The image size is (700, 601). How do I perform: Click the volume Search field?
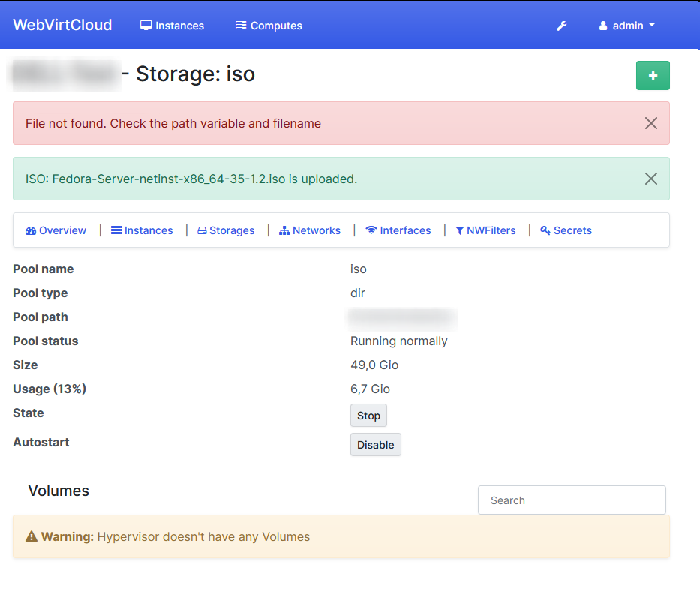point(572,500)
